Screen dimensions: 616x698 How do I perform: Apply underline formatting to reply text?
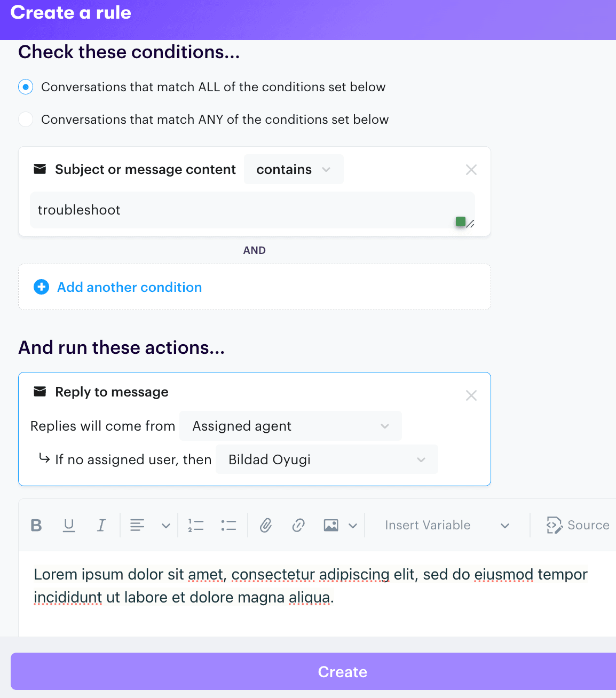pyautogui.click(x=69, y=525)
